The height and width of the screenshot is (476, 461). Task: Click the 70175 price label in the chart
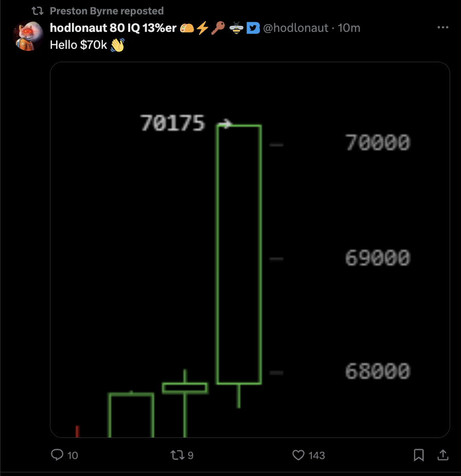pyautogui.click(x=173, y=123)
